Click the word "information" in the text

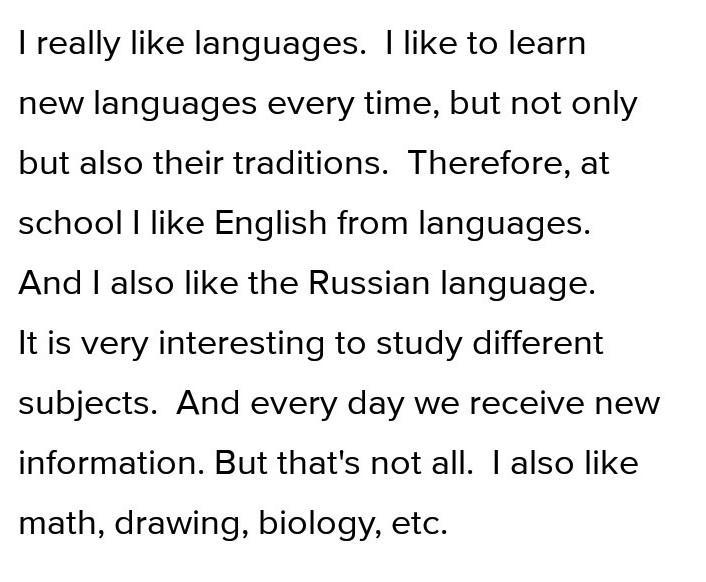pyautogui.click(x=111, y=462)
